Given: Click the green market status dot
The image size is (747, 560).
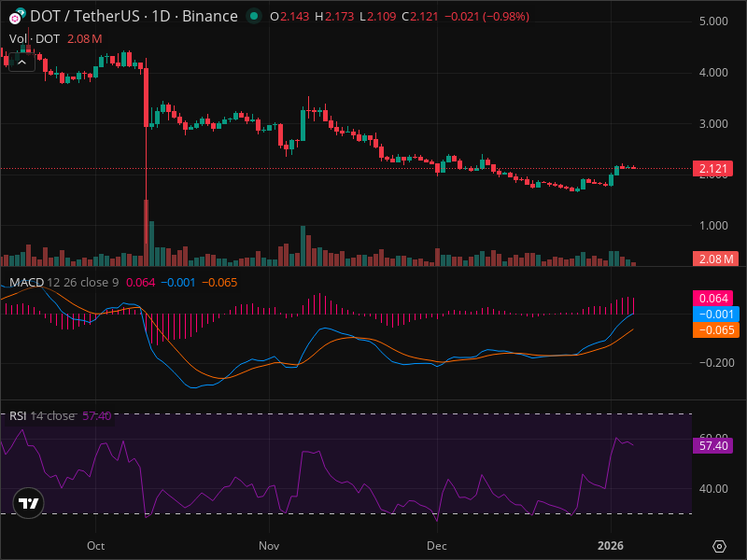Looking at the screenshot, I should pos(254,16).
